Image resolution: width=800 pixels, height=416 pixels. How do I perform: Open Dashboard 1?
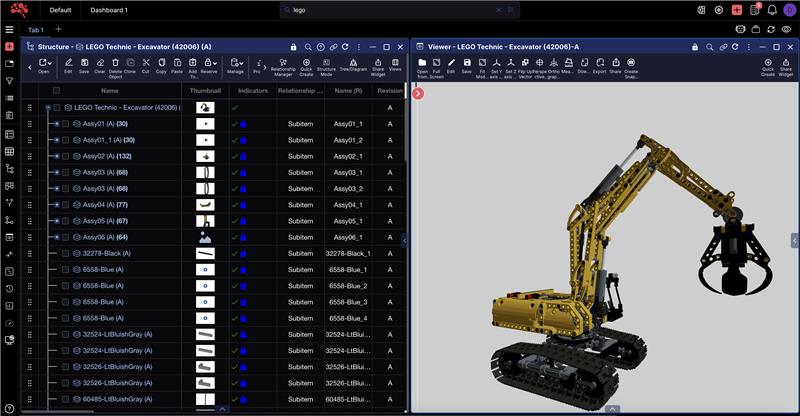point(109,10)
